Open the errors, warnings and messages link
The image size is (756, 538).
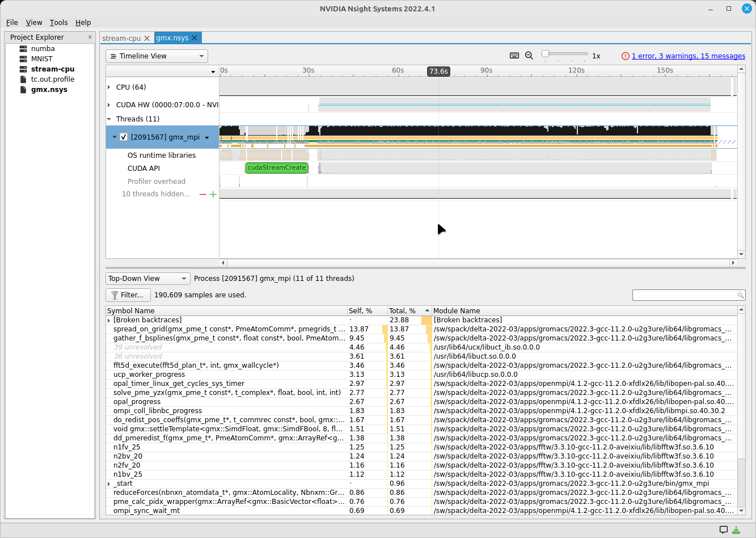click(688, 56)
